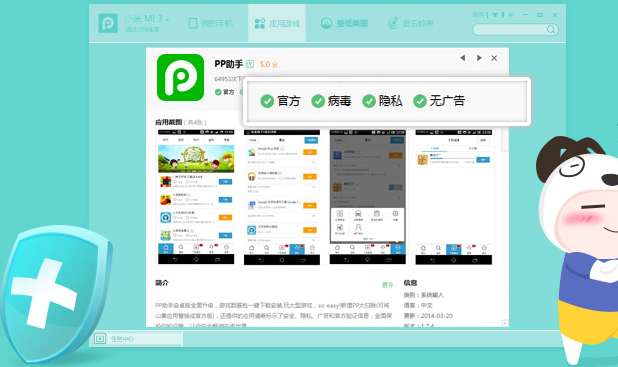The width and height of the screenshot is (618, 367).
Task: Open the first screenshot with cartoon banner
Action: 196,197
